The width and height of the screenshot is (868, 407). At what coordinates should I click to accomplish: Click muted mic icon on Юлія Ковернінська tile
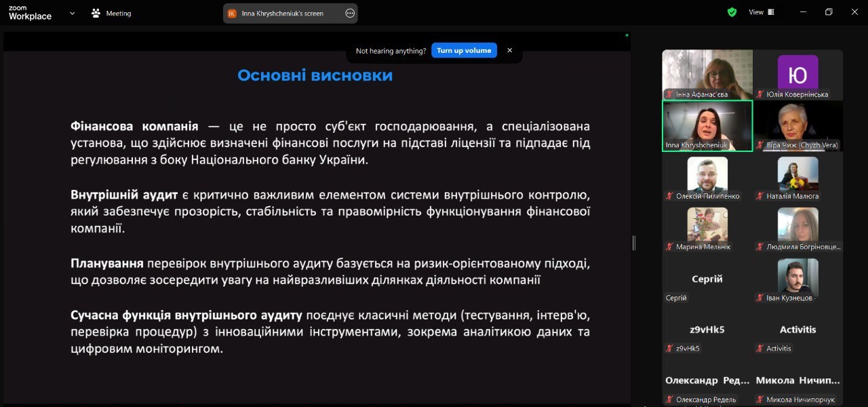pyautogui.click(x=760, y=95)
